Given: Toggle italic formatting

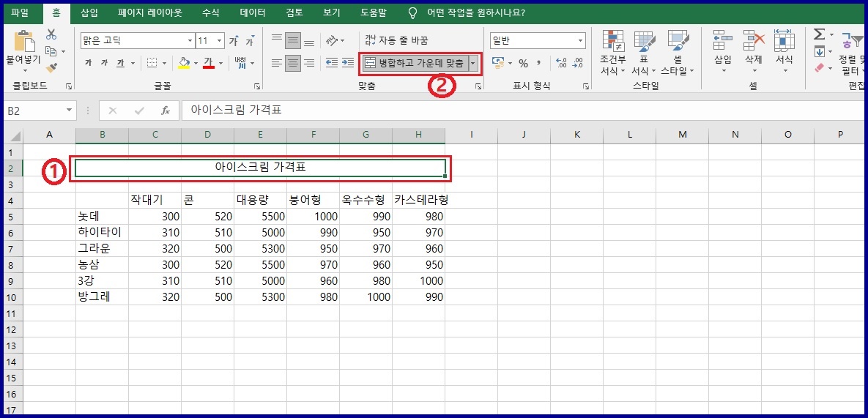Looking at the screenshot, I should 104,63.
